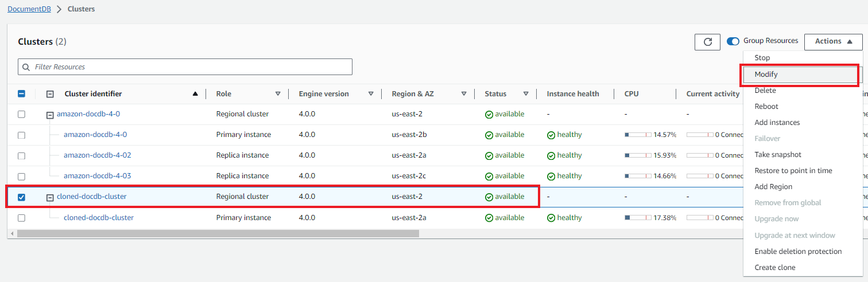Image resolution: width=868 pixels, height=282 pixels.
Task: Click the refresh clusters icon button
Action: coord(707,42)
